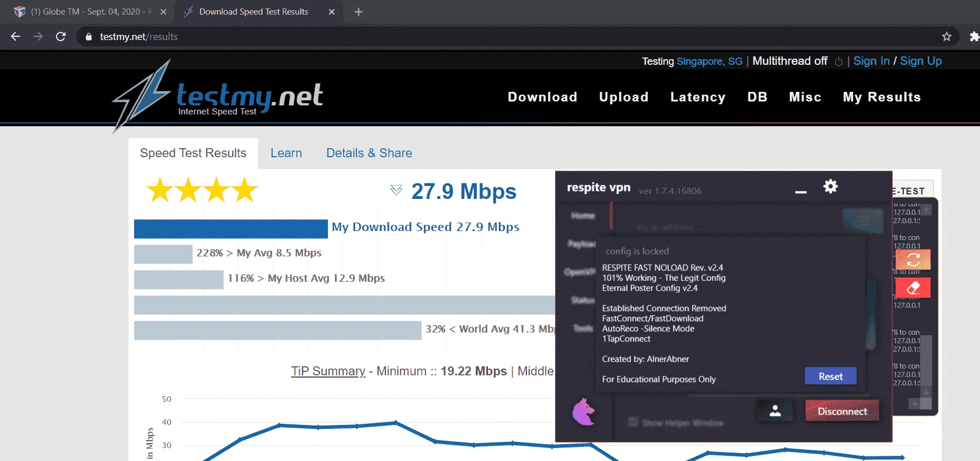
Task: Go to My Results
Action: tap(882, 97)
